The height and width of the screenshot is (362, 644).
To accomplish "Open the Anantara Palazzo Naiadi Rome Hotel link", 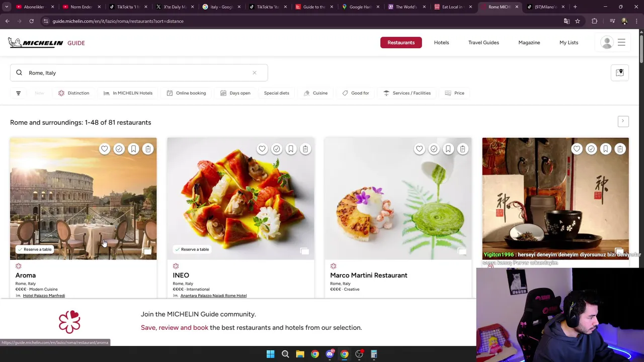I will point(213,296).
